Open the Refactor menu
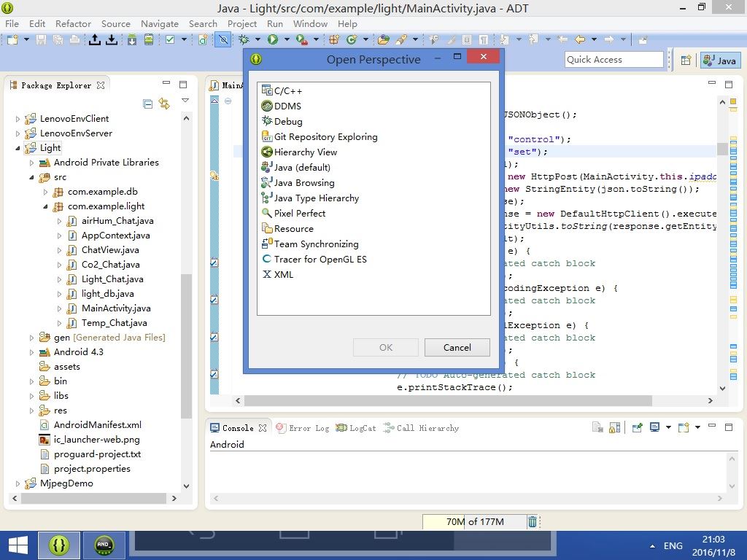The width and height of the screenshot is (747, 560). point(73,24)
